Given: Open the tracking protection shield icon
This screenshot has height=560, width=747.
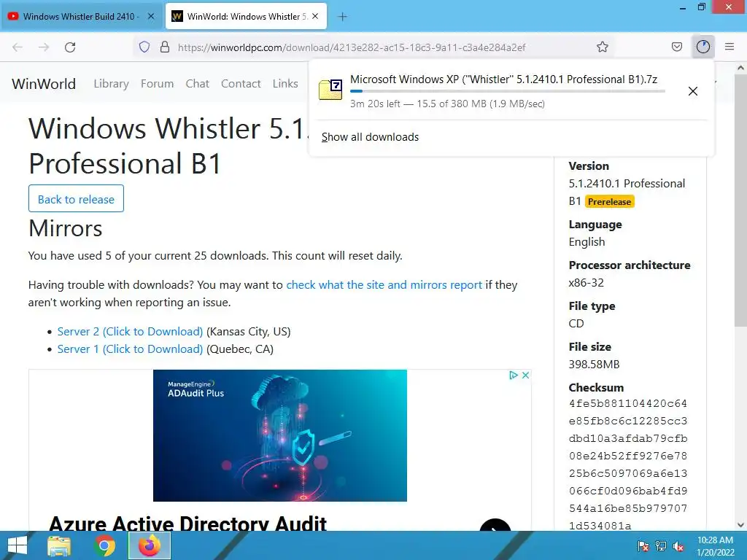Looking at the screenshot, I should (144, 47).
